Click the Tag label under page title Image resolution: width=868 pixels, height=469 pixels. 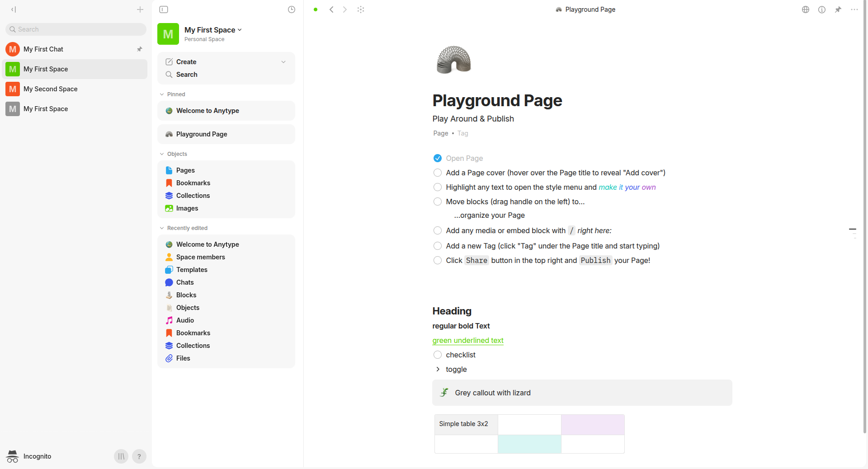(x=462, y=133)
